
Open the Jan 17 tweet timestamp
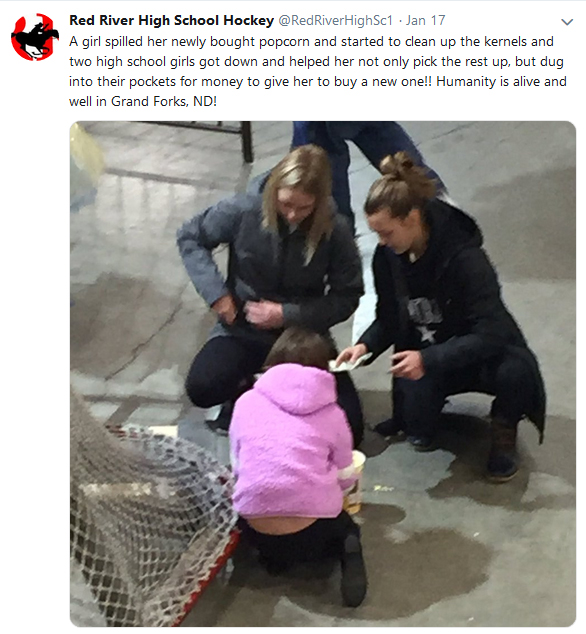425,20
